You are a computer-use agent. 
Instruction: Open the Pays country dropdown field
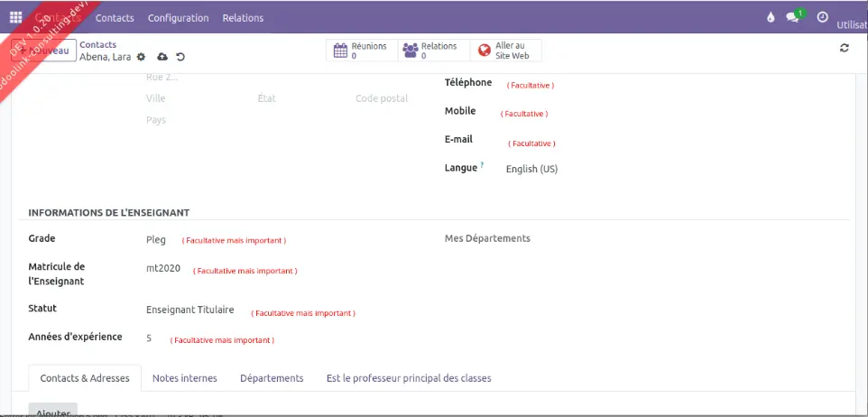(271, 120)
